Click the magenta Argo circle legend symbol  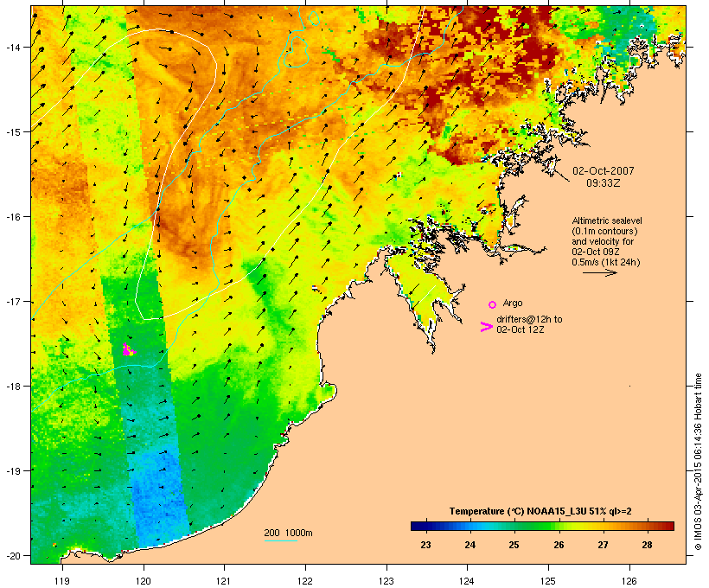(493, 304)
